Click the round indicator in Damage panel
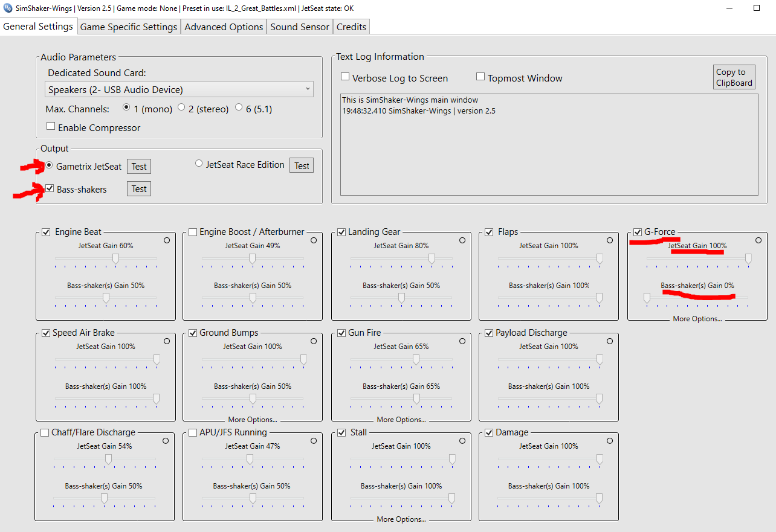 point(610,441)
